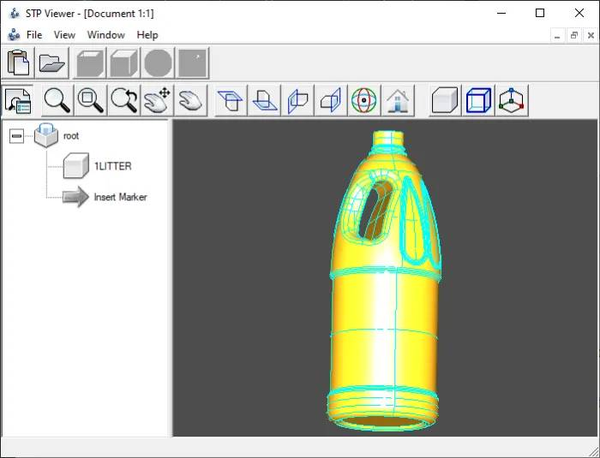Reset the view with the home icon
600x458 pixels.
point(398,101)
